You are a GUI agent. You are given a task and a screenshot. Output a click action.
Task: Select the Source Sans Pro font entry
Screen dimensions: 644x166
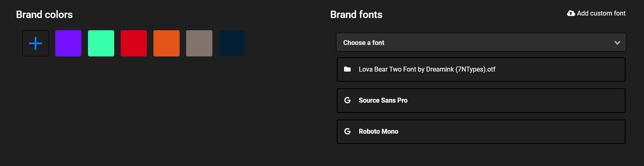(383, 101)
